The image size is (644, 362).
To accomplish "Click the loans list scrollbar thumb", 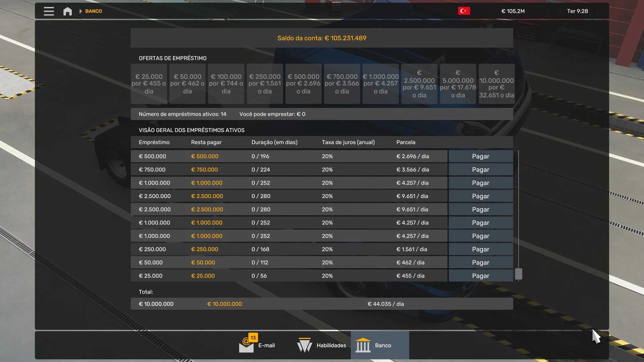I will tap(519, 274).
